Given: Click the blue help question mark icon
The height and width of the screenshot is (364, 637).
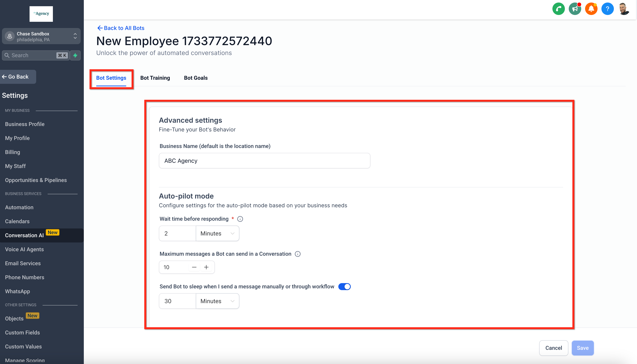Looking at the screenshot, I should 607,9.
